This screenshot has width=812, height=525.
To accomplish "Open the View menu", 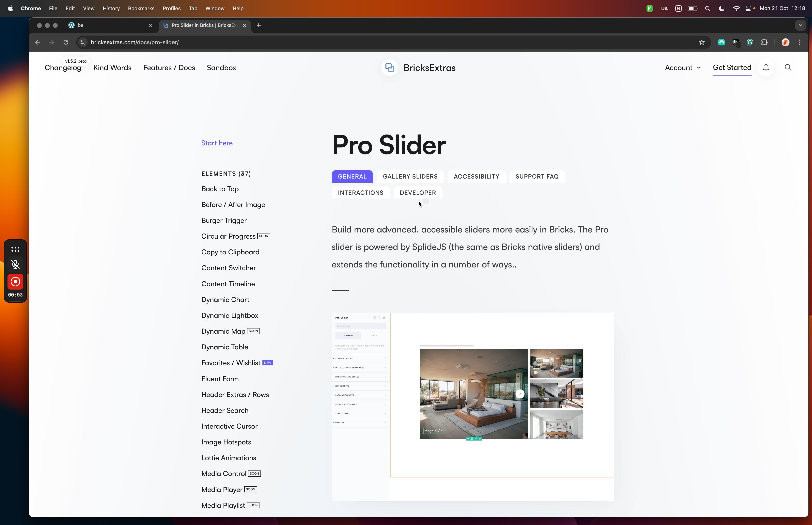I will click(x=89, y=8).
